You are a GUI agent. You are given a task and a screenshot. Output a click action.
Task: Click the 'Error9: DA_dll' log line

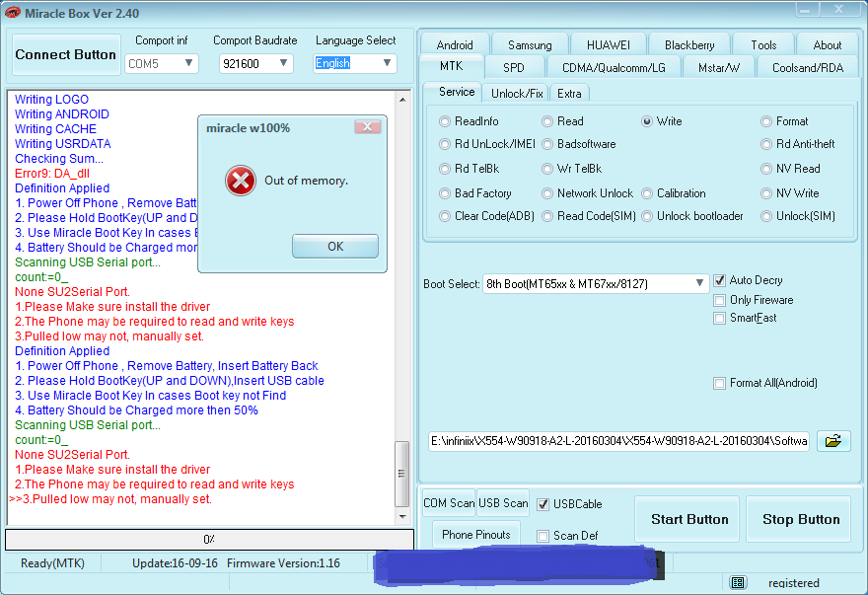coord(52,174)
